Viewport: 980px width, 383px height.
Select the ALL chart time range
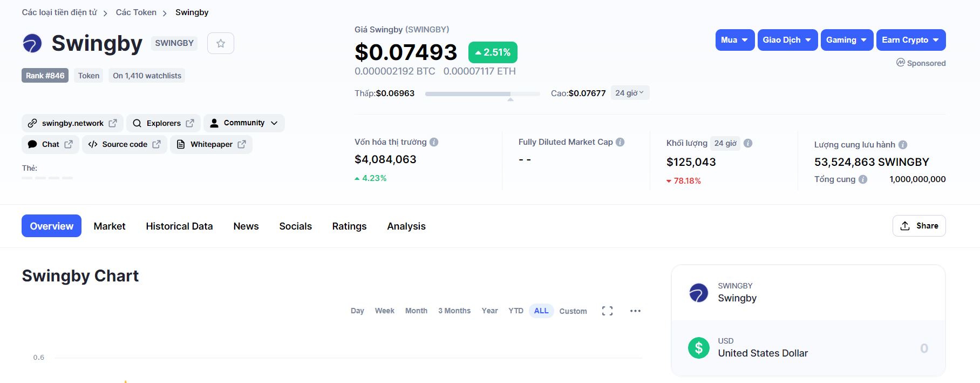[x=541, y=311]
